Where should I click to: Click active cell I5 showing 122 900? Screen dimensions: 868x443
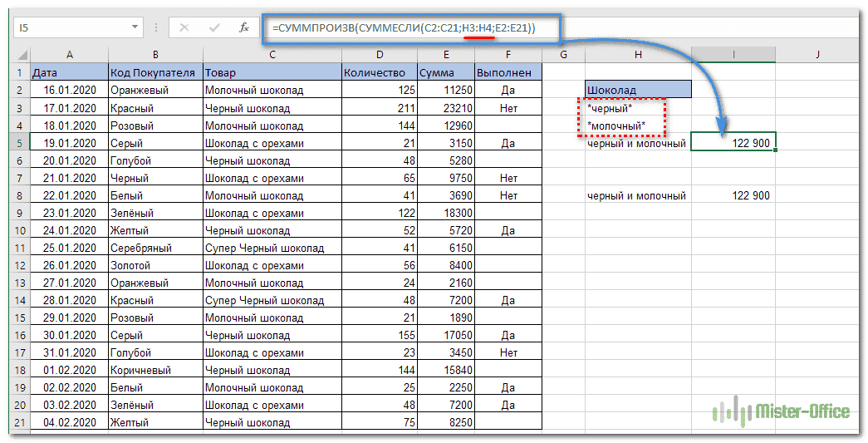[733, 143]
